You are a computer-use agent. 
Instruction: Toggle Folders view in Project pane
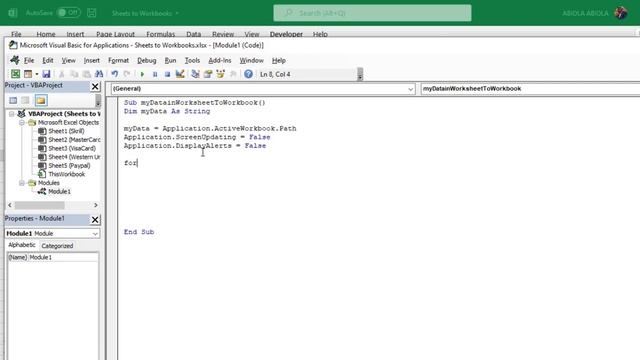[x=41, y=100]
